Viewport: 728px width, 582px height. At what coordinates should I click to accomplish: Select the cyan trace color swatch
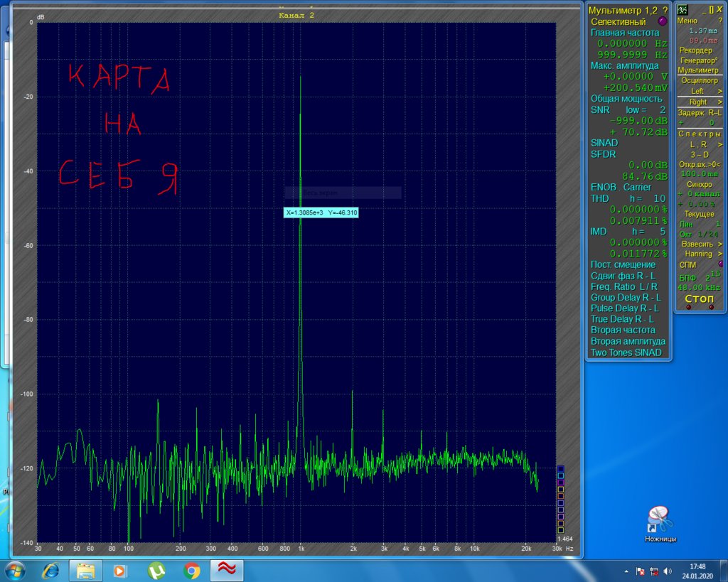[x=560, y=476]
